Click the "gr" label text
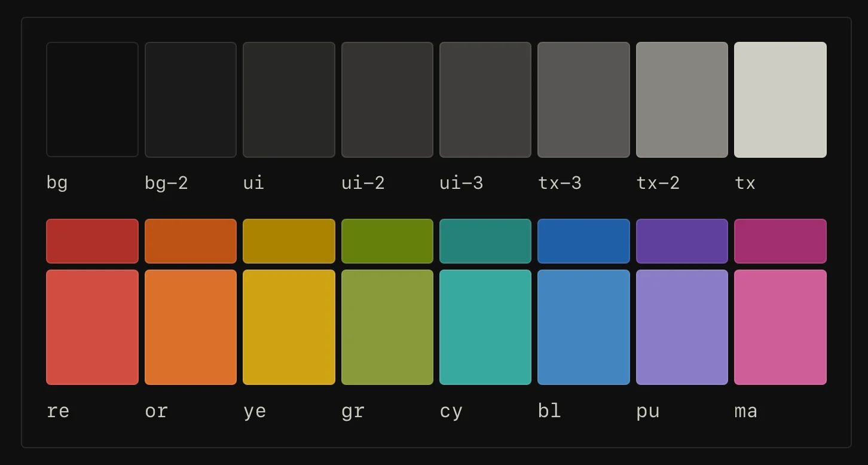The width and height of the screenshot is (868, 465). [353, 412]
